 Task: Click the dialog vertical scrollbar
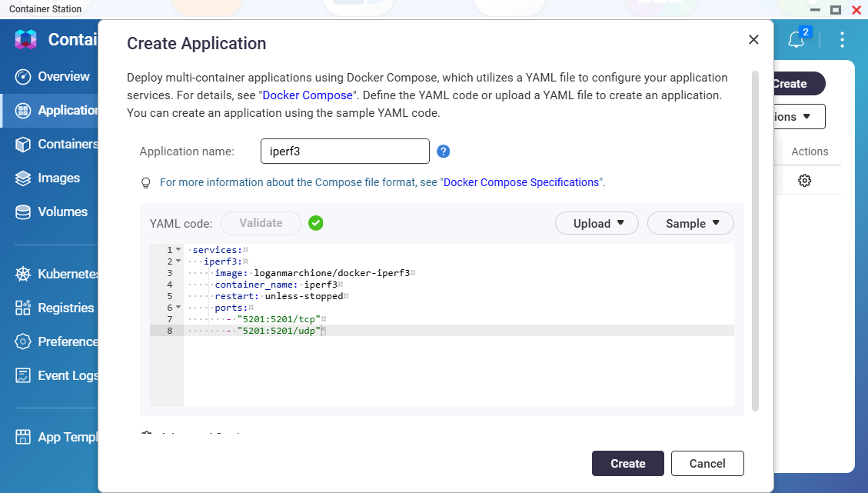click(755, 241)
